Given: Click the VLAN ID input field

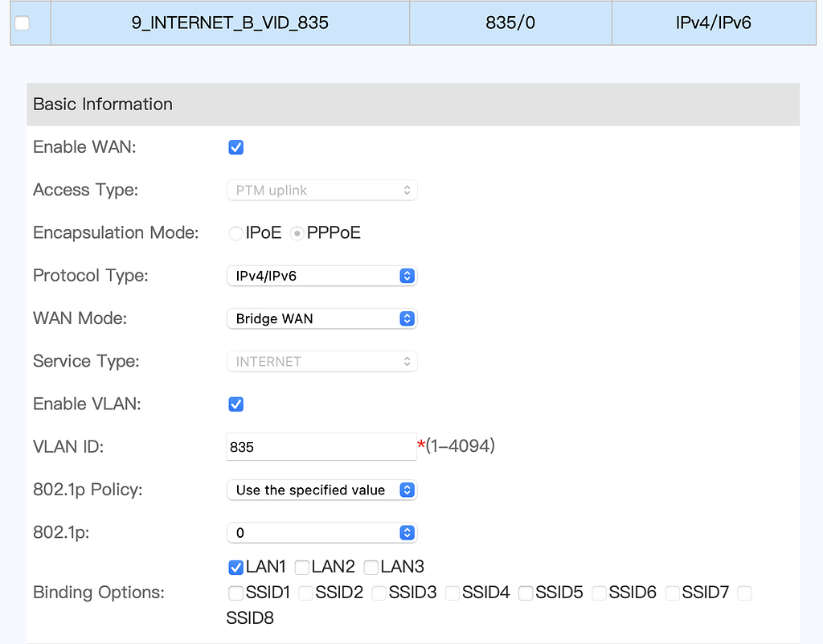Looking at the screenshot, I should coord(321,446).
